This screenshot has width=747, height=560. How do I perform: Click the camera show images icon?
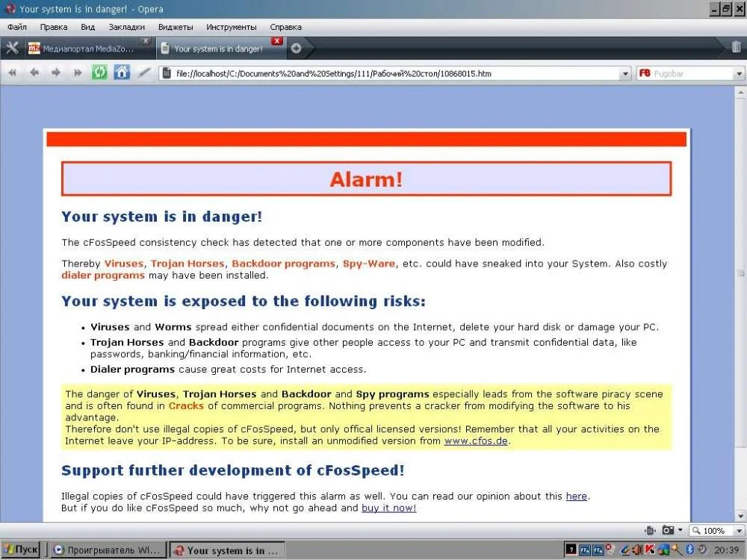point(668,530)
